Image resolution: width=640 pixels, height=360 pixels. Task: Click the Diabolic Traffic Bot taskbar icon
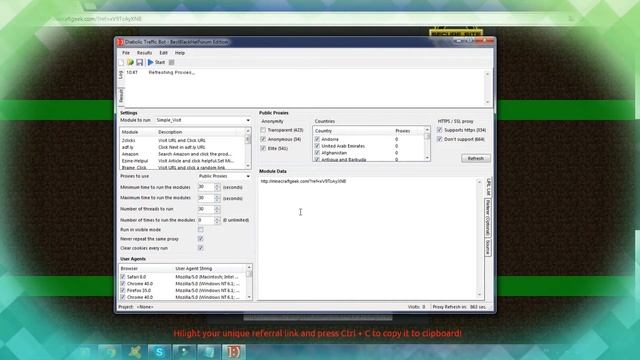233,352
